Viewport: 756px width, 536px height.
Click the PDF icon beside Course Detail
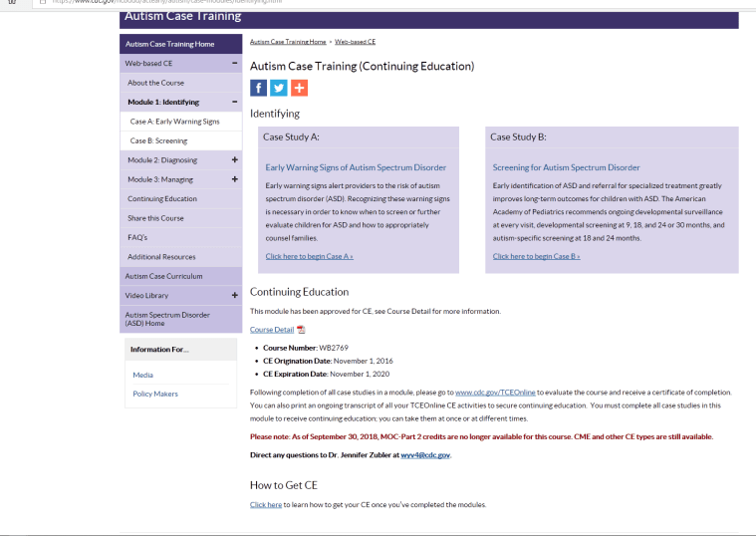(301, 330)
